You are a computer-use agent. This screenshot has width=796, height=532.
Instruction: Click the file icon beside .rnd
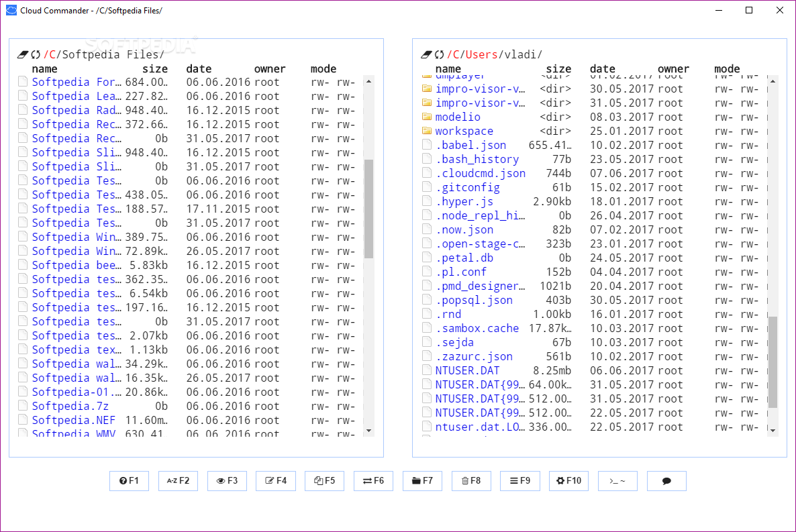(x=426, y=314)
